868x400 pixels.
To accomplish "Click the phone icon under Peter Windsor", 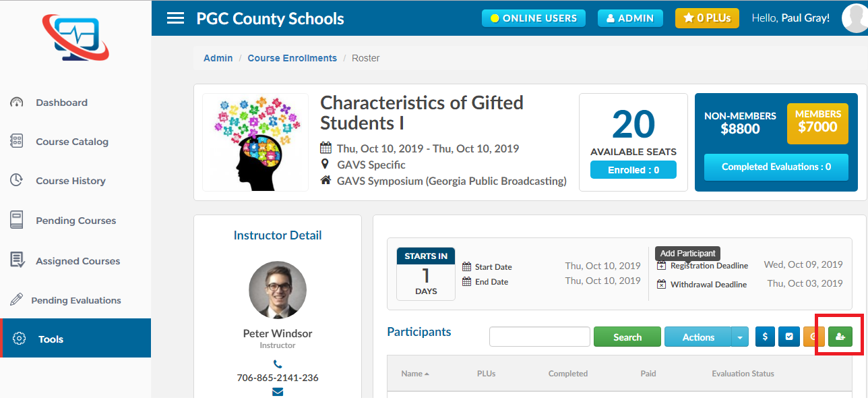I will tap(278, 364).
